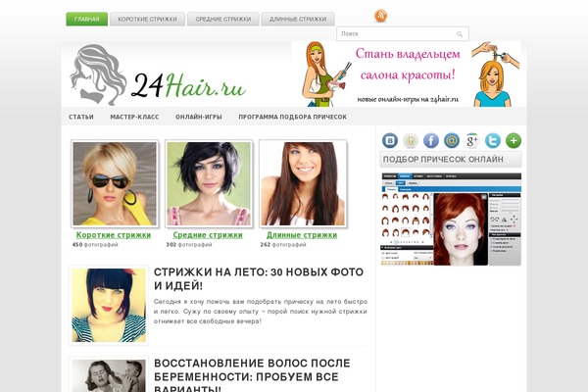588x392 pixels.
Task: Open summer haircuts article thumbnail
Action: (x=109, y=305)
